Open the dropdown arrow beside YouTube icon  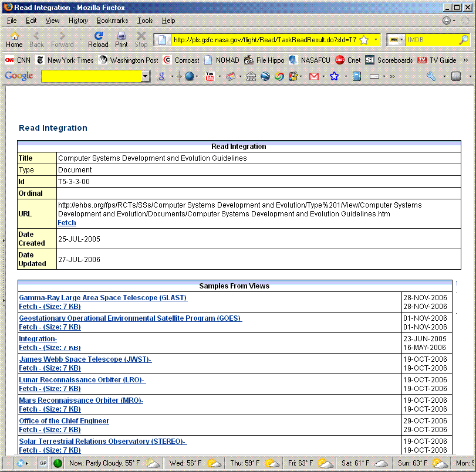click(220, 76)
